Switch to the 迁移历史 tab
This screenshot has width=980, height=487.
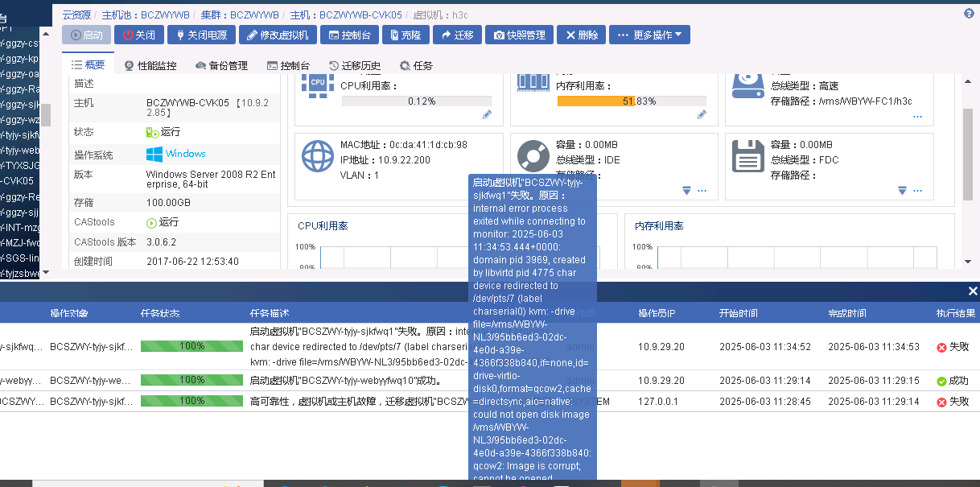tap(355, 65)
